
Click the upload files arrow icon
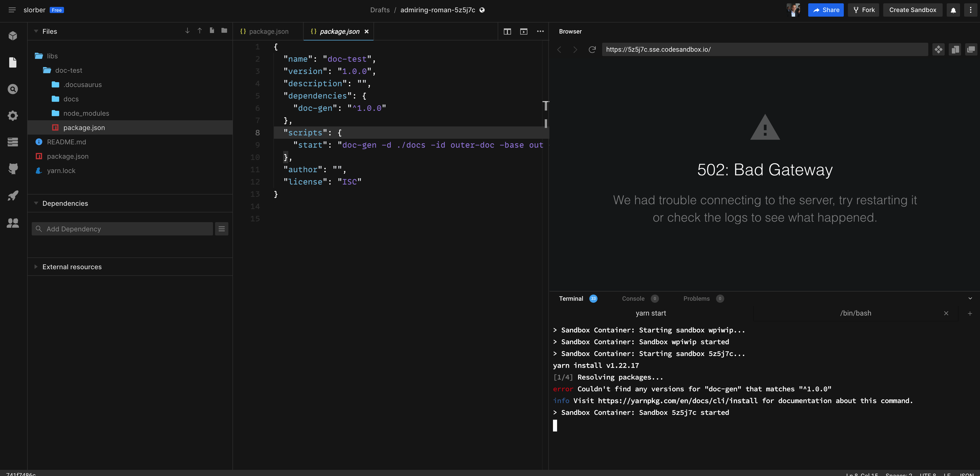(x=200, y=31)
